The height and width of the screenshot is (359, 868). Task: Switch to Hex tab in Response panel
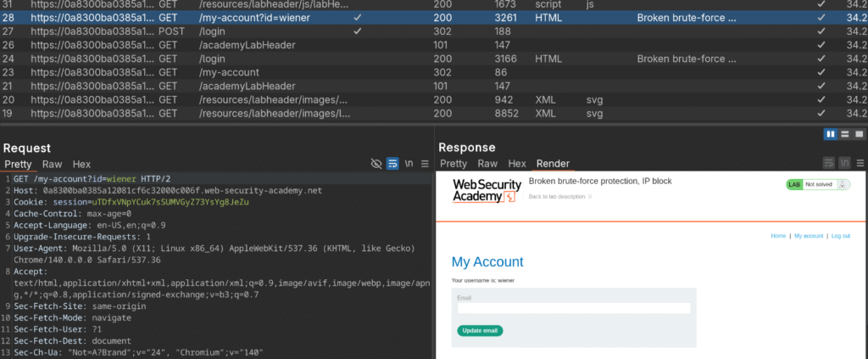coord(516,164)
